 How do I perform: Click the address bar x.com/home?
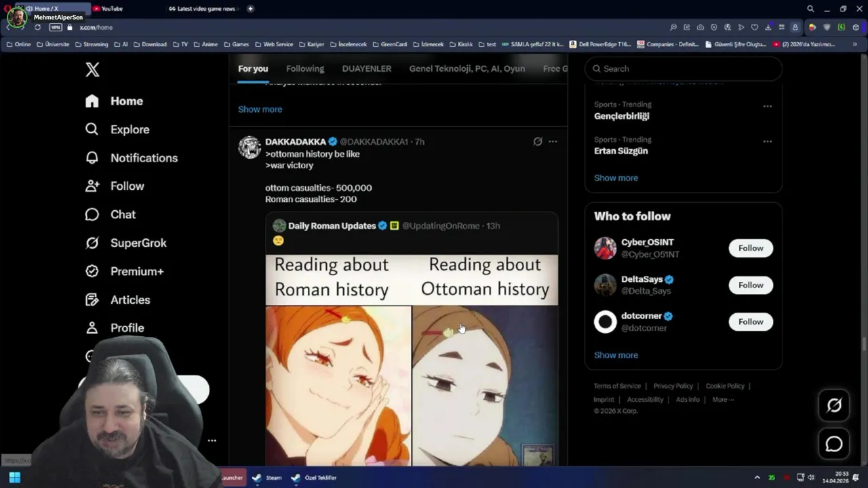(96, 27)
